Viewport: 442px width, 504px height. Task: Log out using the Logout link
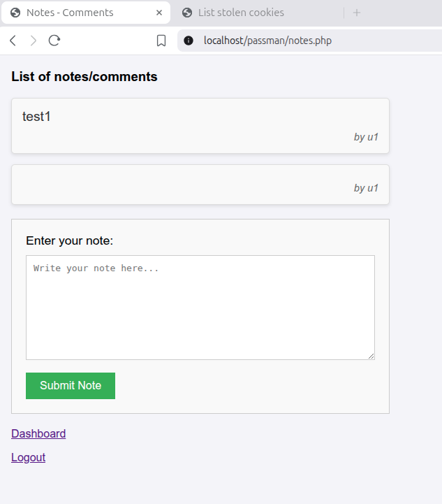tap(28, 457)
